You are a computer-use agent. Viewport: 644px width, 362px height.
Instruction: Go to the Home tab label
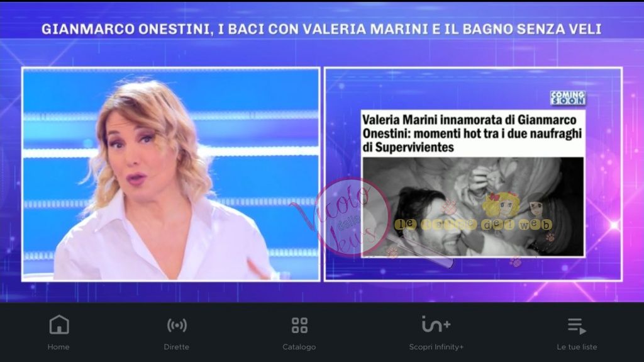click(x=58, y=347)
